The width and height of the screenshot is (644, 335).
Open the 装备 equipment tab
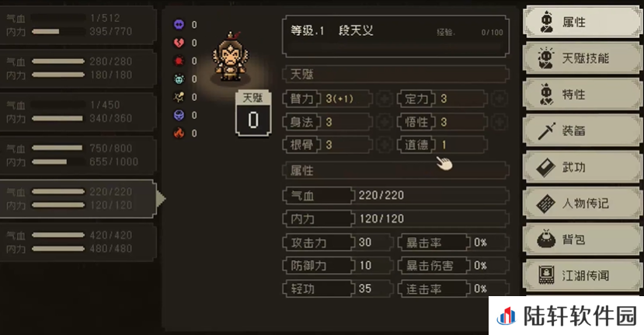pyautogui.click(x=583, y=131)
